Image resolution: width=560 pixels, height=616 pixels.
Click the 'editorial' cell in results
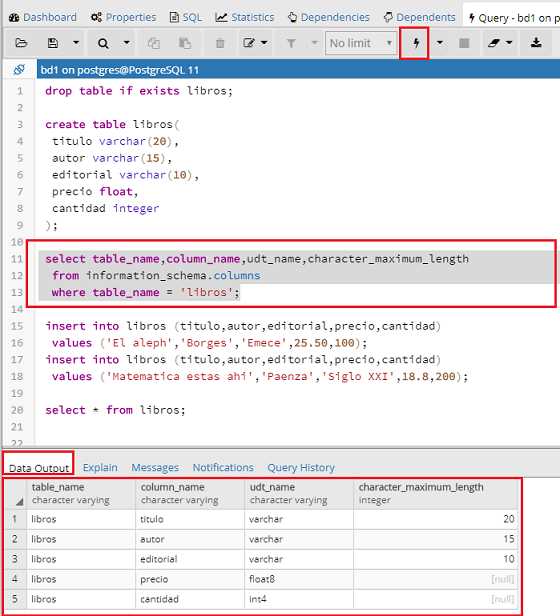tap(190, 559)
